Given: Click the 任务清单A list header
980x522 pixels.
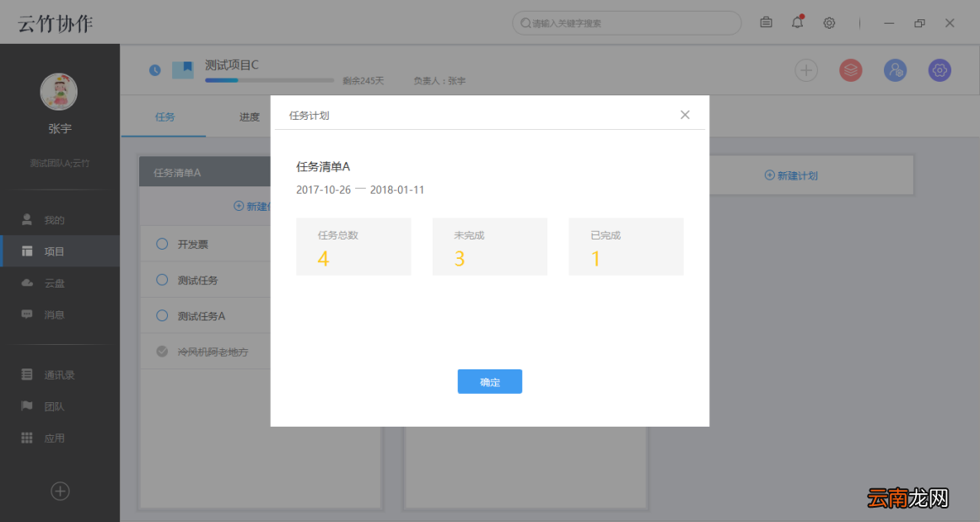Looking at the screenshot, I should click(x=204, y=172).
